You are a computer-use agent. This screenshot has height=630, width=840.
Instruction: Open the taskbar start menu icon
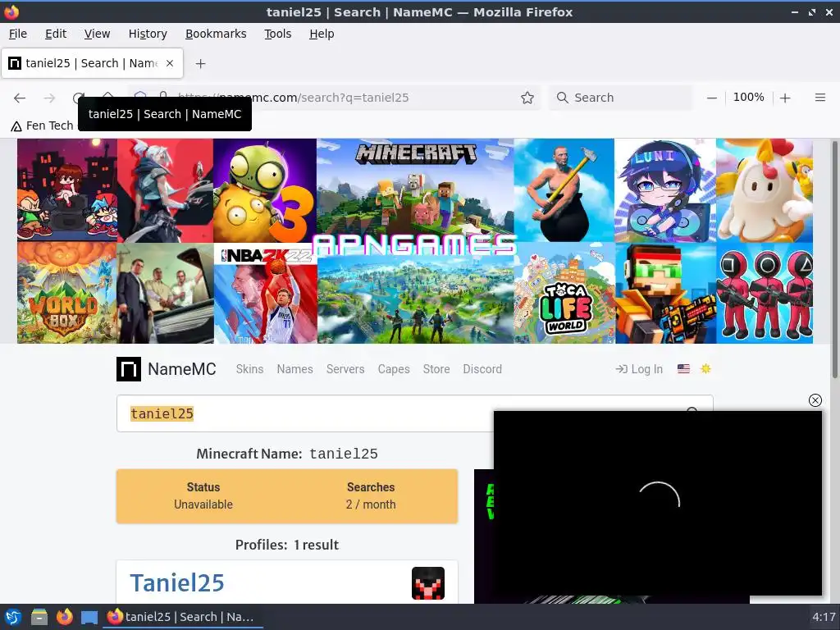13,617
